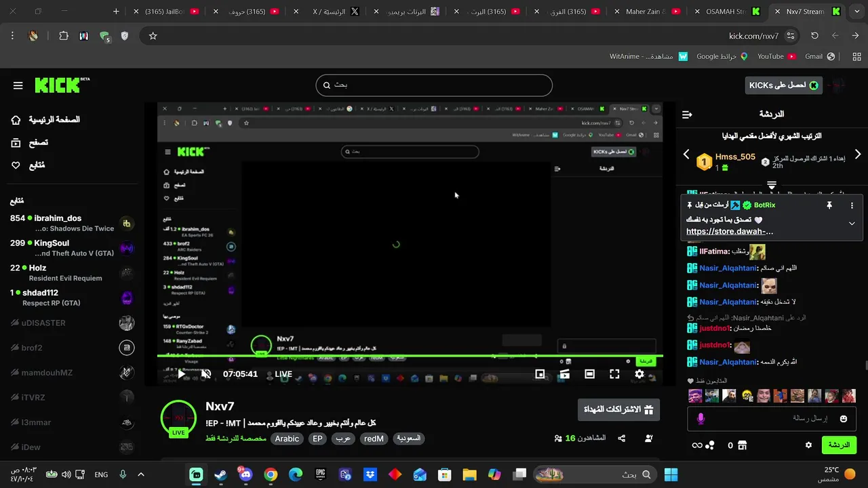Image resolution: width=868 pixels, height=488 pixels.
Task: Click الاشتراكات المُهداة gifted subs button
Action: 618,409
